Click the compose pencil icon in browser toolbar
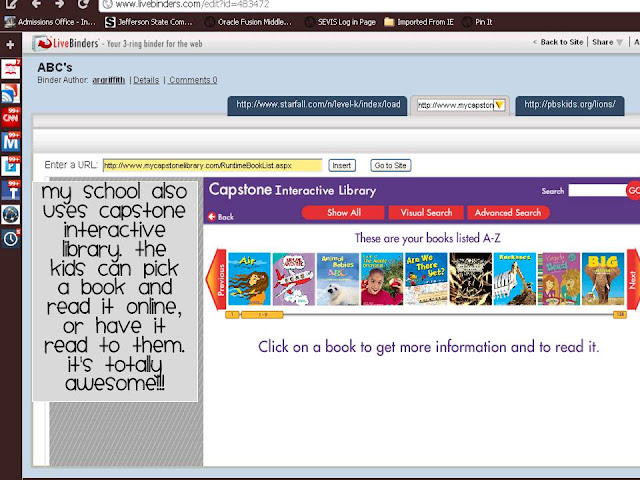This screenshot has height=480, width=640. pos(11,4)
